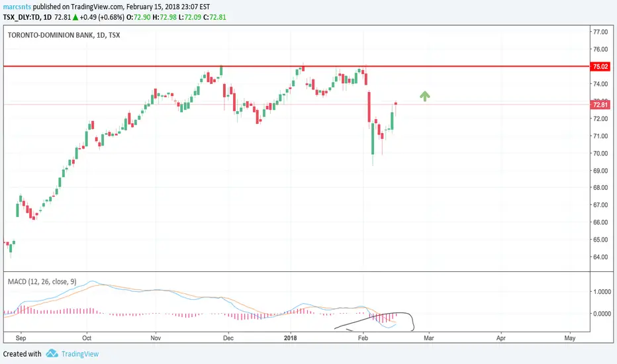Click the Apr label on time axis
This screenshot has height=364, width=617.
click(501, 338)
